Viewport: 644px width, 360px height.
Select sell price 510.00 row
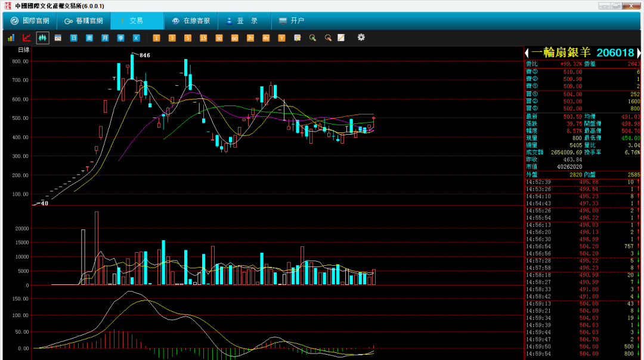coord(583,72)
